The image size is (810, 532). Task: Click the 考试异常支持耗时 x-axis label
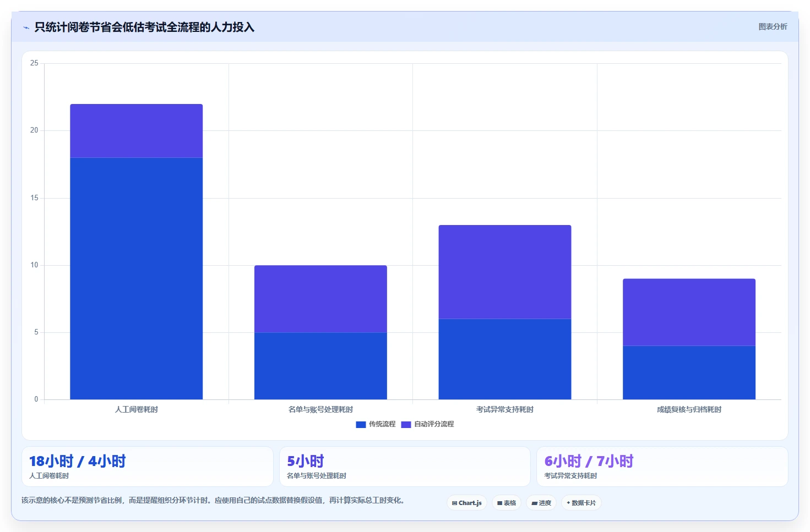(x=505, y=409)
